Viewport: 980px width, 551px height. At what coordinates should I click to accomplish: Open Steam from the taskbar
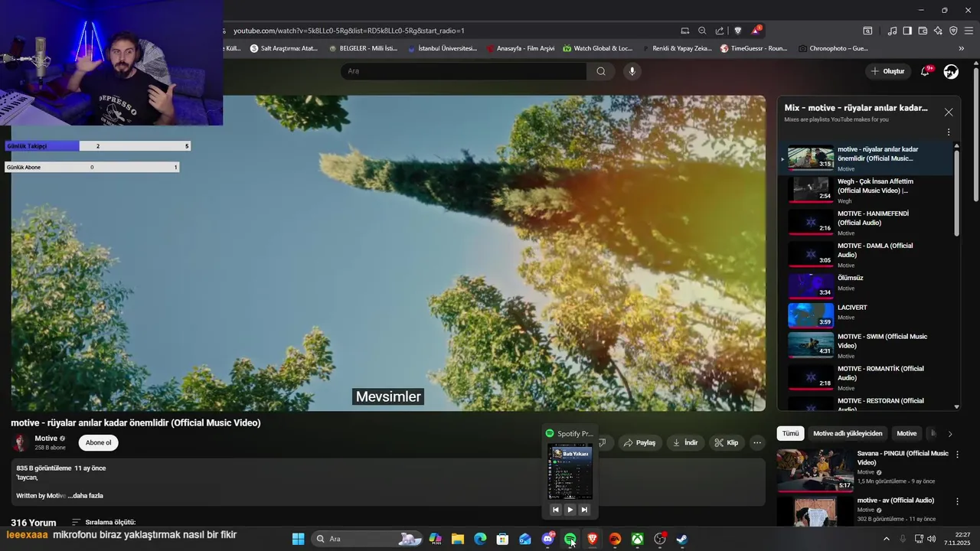click(x=682, y=539)
